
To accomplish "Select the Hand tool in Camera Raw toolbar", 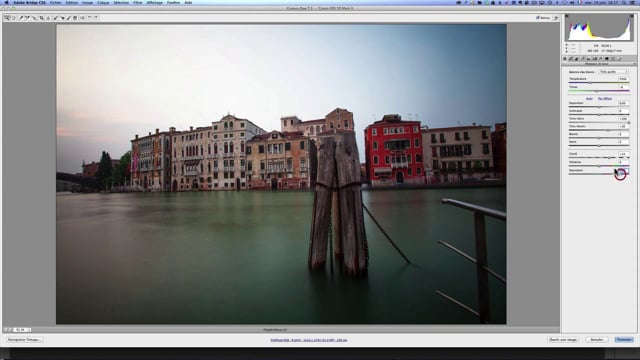I will (x=14, y=18).
